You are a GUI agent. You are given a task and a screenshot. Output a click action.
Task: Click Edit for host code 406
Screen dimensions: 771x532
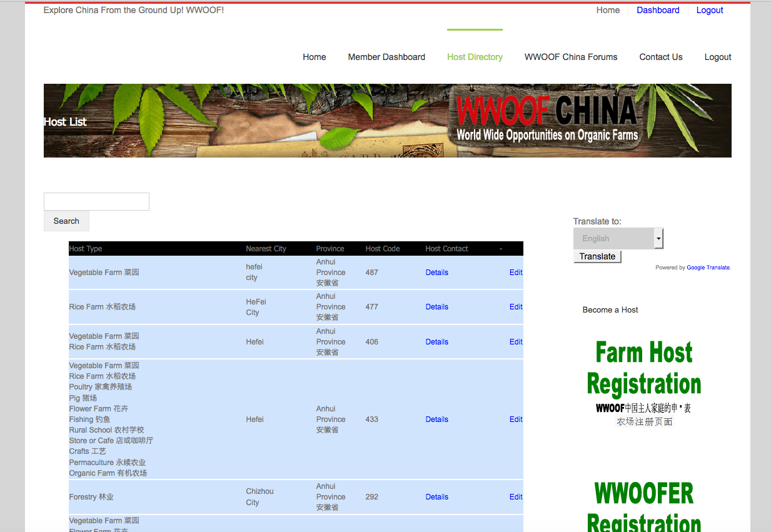pos(516,342)
